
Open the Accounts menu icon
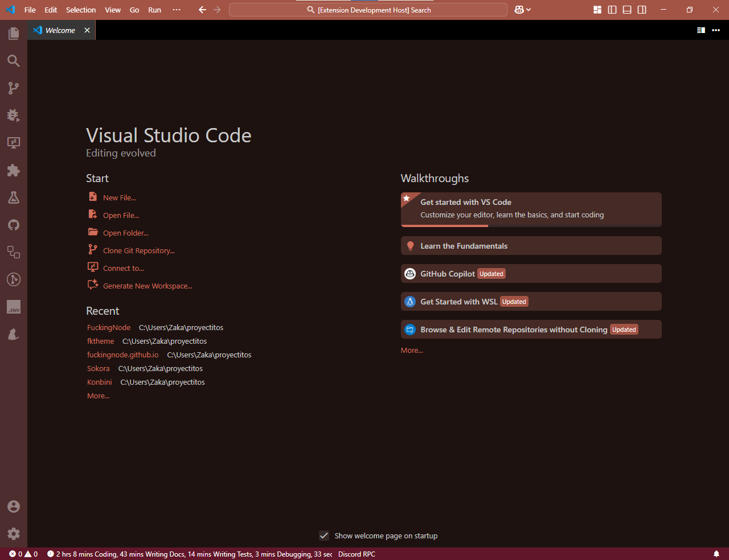point(14,507)
